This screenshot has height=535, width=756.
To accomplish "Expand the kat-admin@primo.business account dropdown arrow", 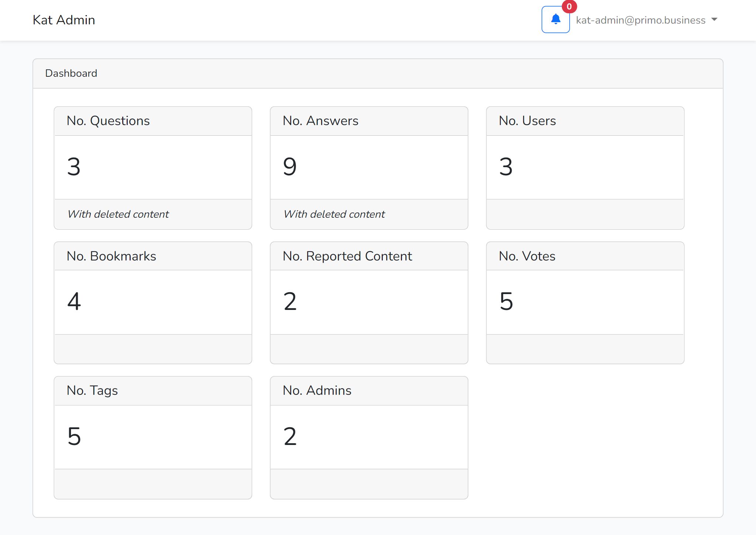I will point(714,20).
